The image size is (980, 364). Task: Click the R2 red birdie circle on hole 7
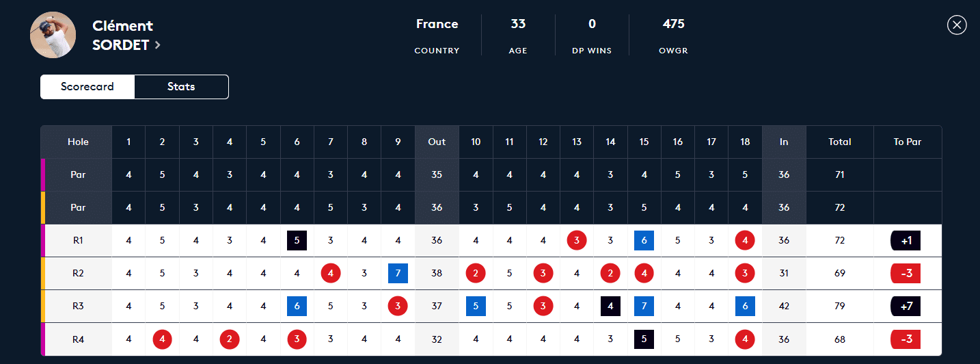[x=331, y=274]
